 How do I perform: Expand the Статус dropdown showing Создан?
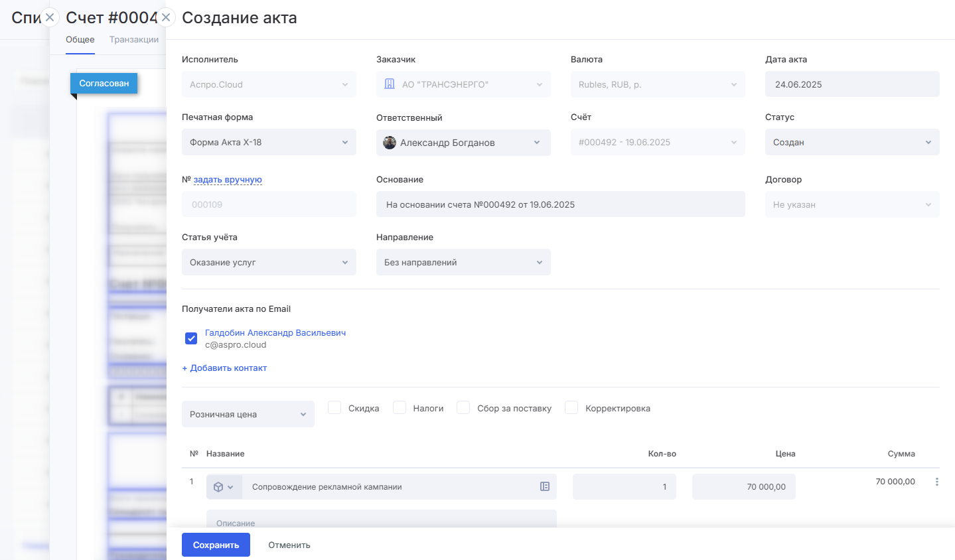[851, 142]
